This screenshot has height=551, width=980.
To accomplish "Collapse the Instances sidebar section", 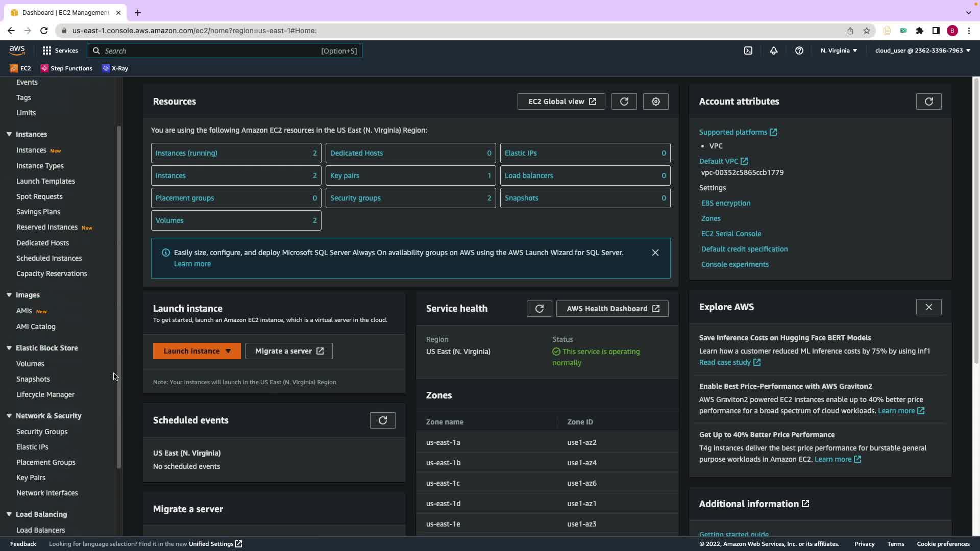I will coord(9,134).
